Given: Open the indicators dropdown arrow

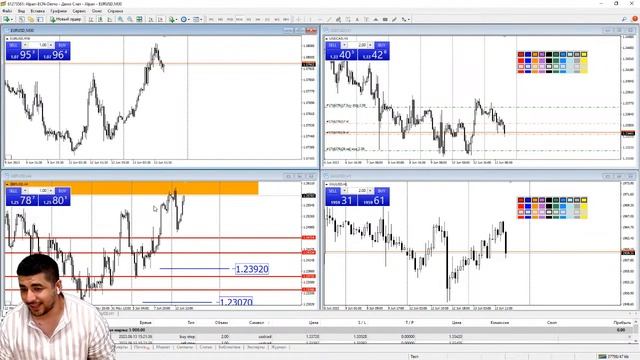Looking at the screenshot, I should [176, 19].
